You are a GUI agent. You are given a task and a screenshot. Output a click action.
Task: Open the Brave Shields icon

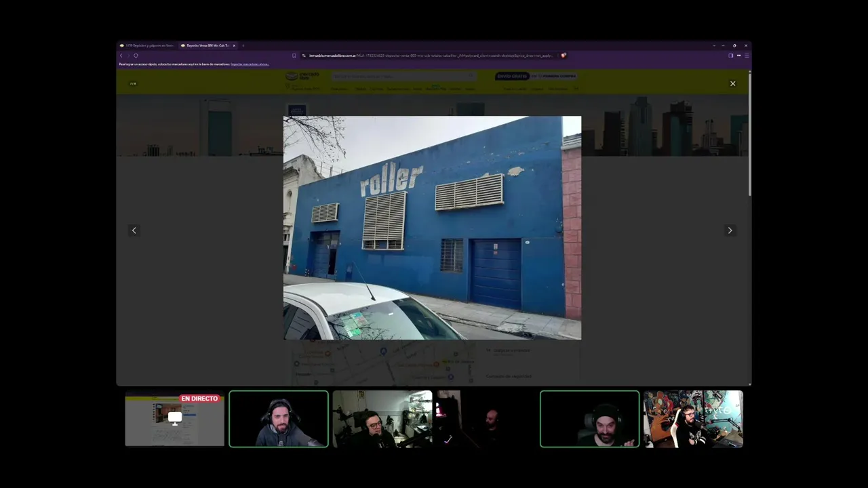(x=564, y=56)
